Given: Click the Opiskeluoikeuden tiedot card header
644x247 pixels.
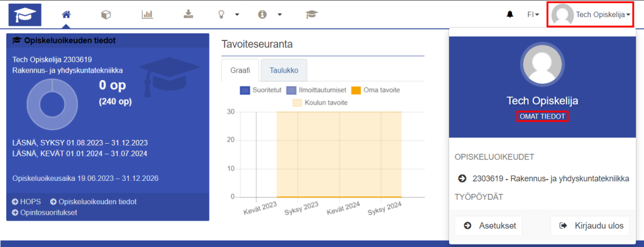Looking at the screenshot, I should coord(108,40).
